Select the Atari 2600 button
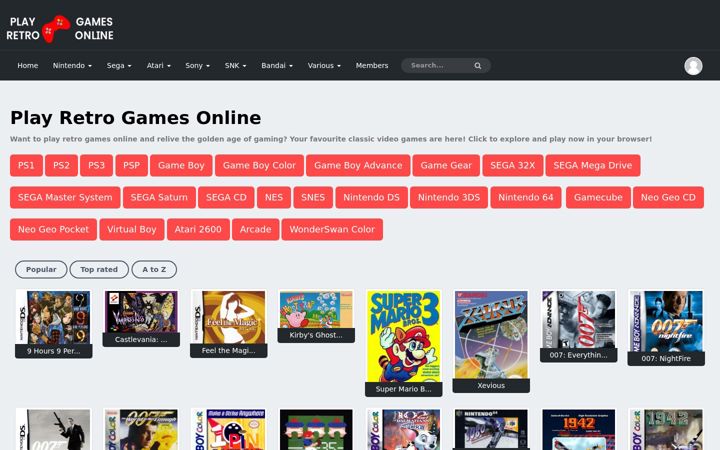Screen dimensions: 720x450 coord(198,230)
